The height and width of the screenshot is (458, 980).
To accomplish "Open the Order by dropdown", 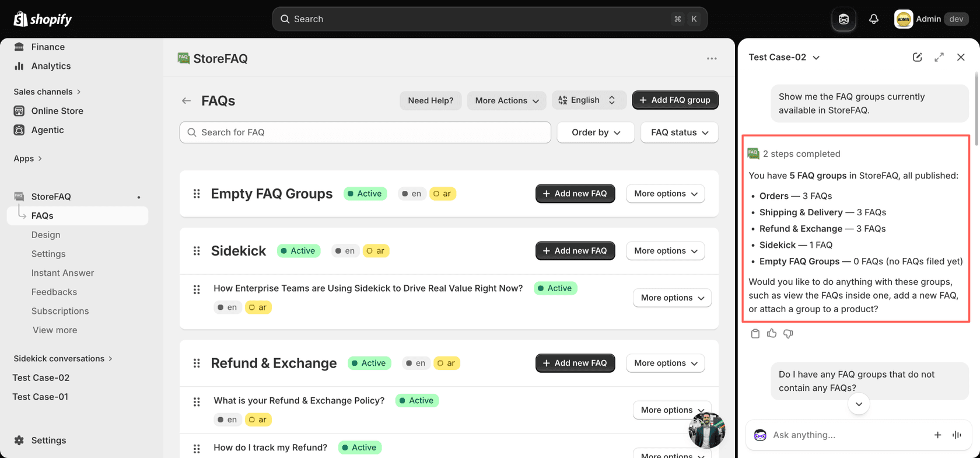I will (596, 132).
